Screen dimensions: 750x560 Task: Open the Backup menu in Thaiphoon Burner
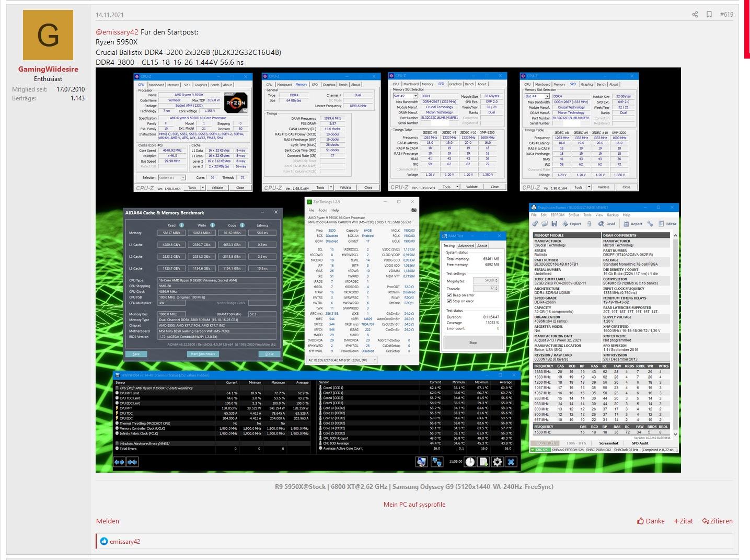point(613,215)
